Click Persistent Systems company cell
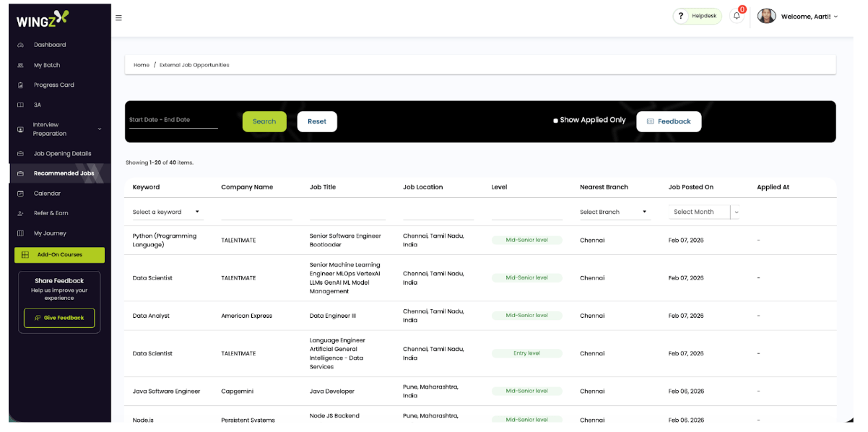This screenshot has width=868, height=432. coord(248,420)
